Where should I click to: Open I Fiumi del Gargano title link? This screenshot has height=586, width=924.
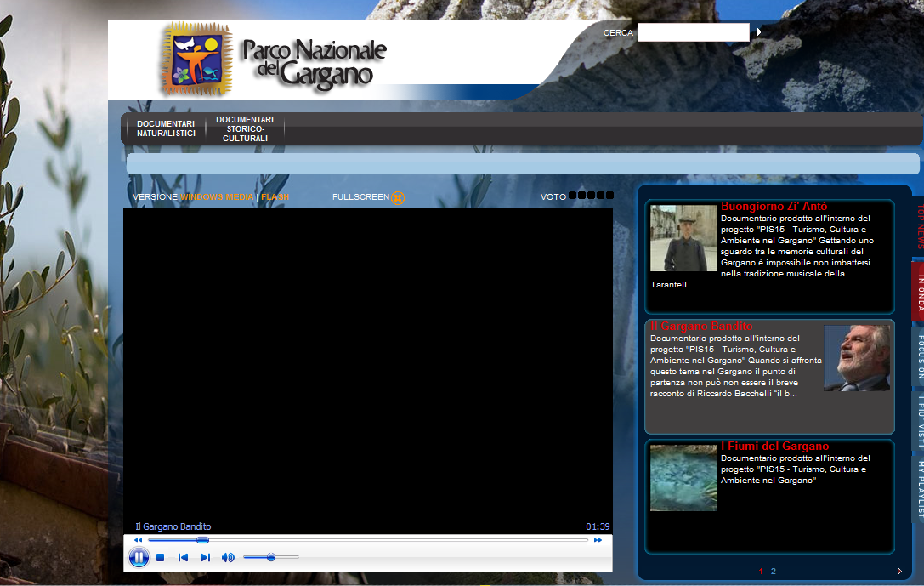(774, 447)
